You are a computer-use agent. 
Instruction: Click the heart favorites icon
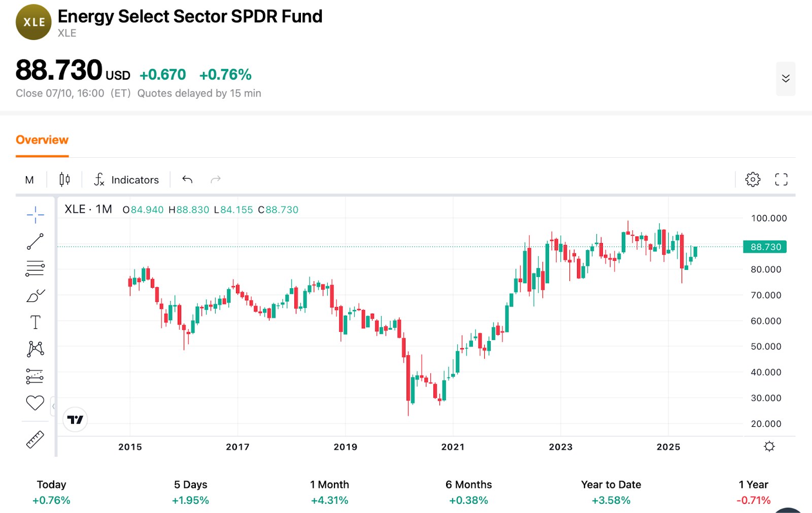(x=35, y=403)
